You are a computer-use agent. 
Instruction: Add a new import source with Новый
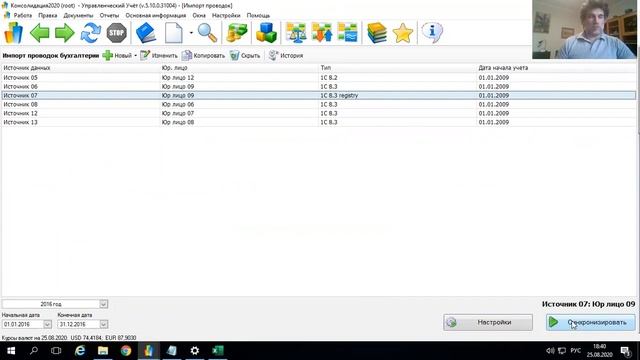pyautogui.click(x=117, y=56)
